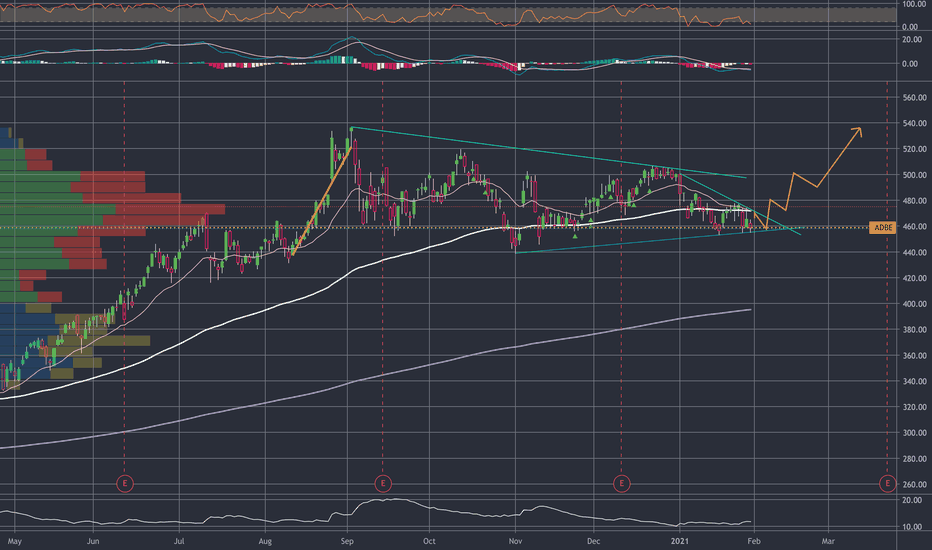This screenshot has width=932, height=550.
Task: Click the 2021 label on time axis
Action: click(x=679, y=541)
